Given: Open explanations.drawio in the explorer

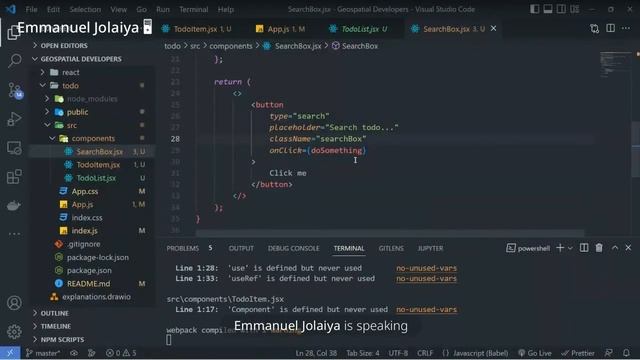Looking at the screenshot, I should point(96,297).
